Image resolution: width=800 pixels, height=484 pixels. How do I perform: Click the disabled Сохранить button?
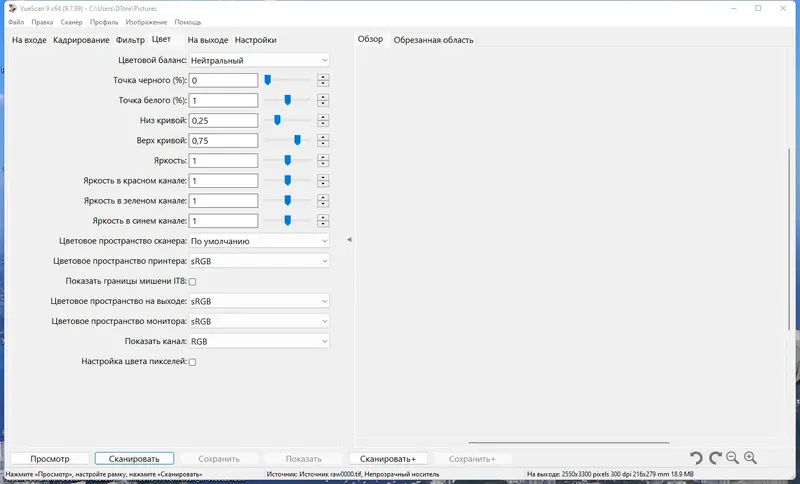click(219, 459)
